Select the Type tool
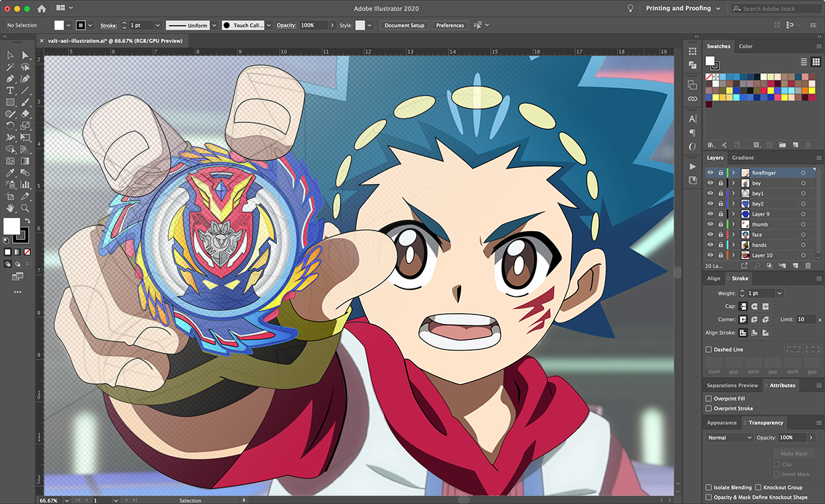 click(10, 91)
